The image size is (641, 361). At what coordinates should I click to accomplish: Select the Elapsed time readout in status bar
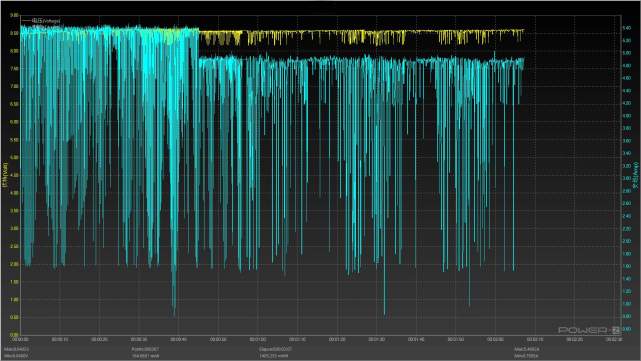(x=276, y=353)
